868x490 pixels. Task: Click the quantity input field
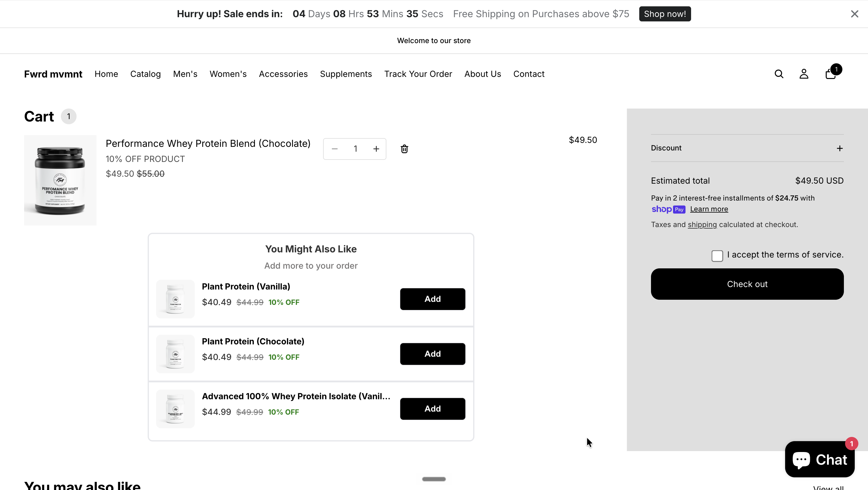pyautogui.click(x=355, y=149)
